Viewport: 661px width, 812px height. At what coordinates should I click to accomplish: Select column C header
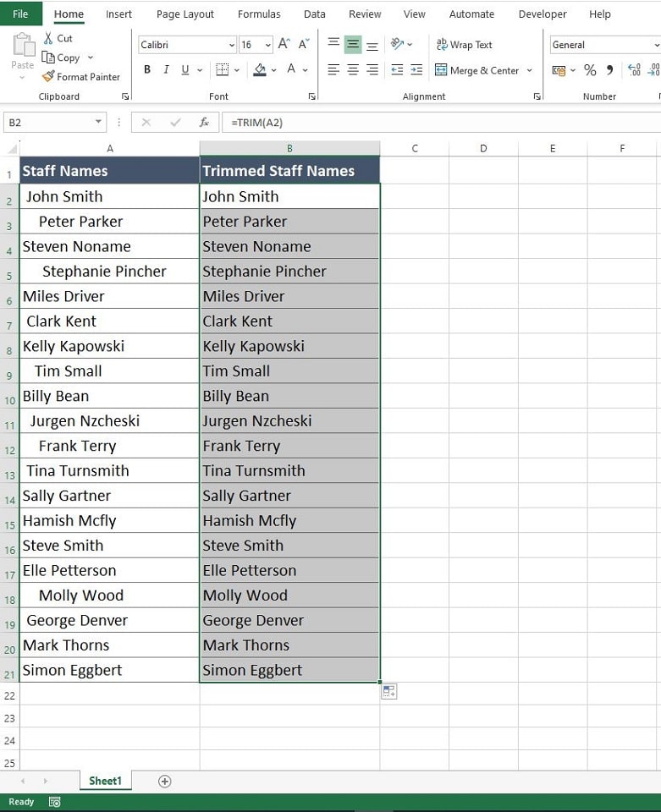coord(415,149)
